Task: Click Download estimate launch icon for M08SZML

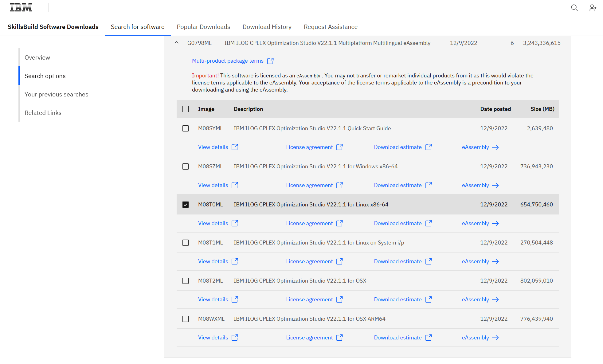Action: click(429, 185)
